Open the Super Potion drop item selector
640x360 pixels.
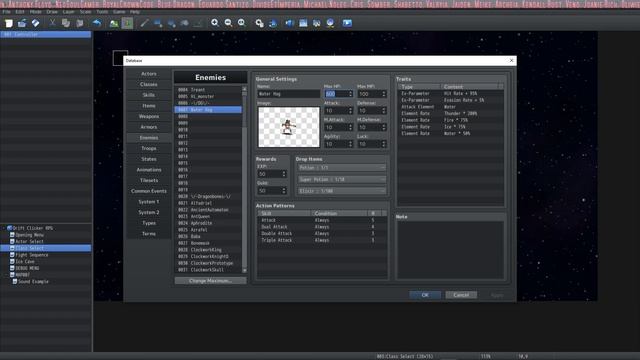[342, 180]
